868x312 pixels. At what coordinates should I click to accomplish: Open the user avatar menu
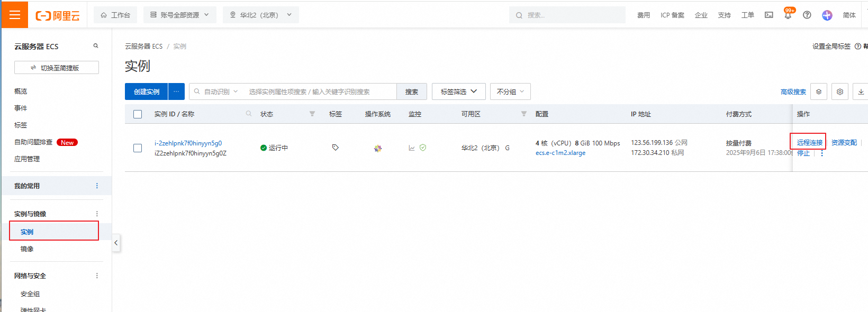click(x=827, y=15)
